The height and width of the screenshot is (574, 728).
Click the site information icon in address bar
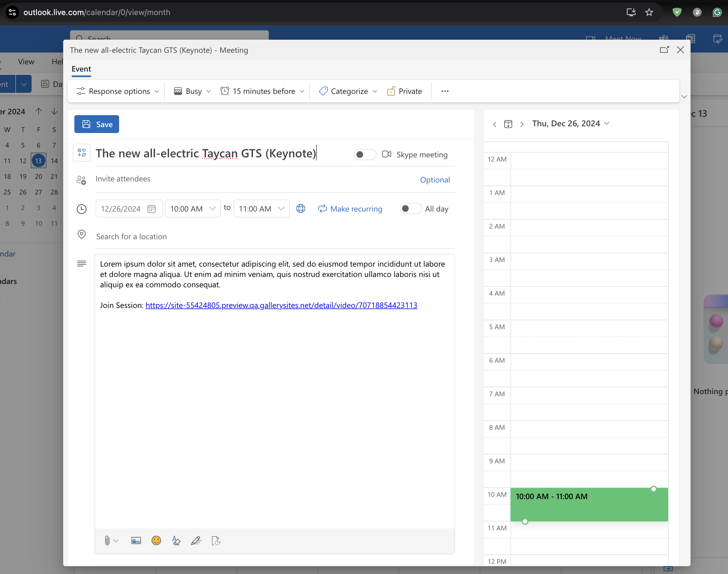(12, 12)
